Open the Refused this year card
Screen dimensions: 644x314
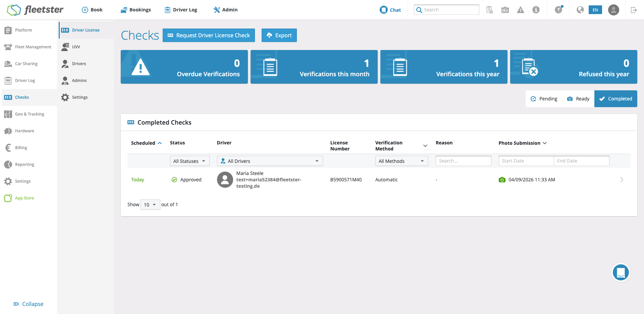pos(574,67)
